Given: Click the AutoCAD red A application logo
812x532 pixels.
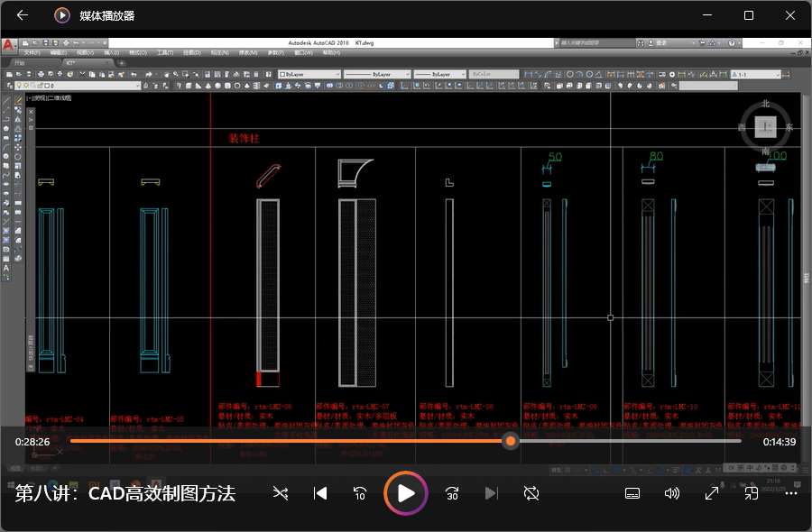Looking at the screenshot, I should tap(8, 44).
